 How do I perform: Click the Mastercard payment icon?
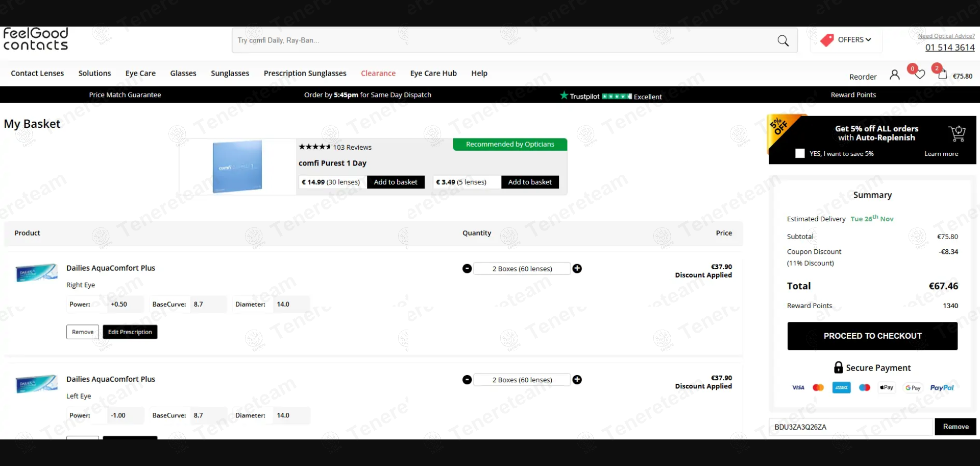point(818,388)
